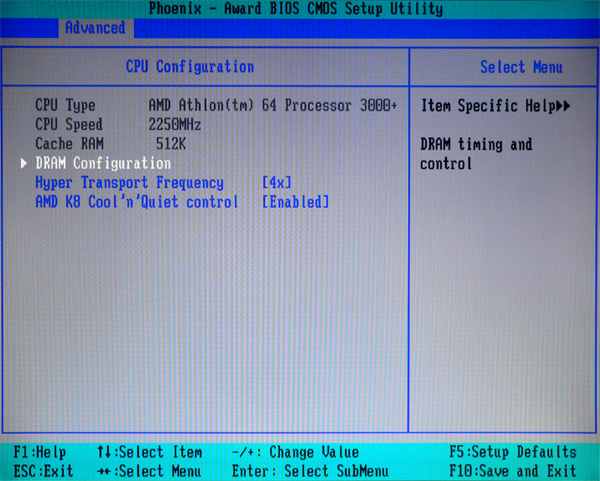600x481 pixels.
Task: Click the DRAM timing and control help text
Action: click(x=476, y=154)
